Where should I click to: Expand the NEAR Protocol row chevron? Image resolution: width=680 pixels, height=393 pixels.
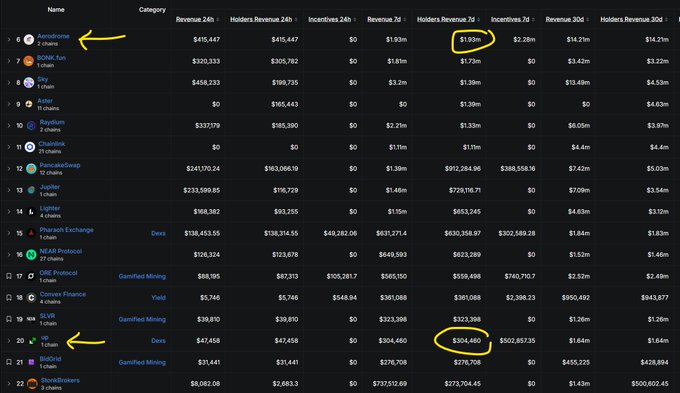(8, 255)
